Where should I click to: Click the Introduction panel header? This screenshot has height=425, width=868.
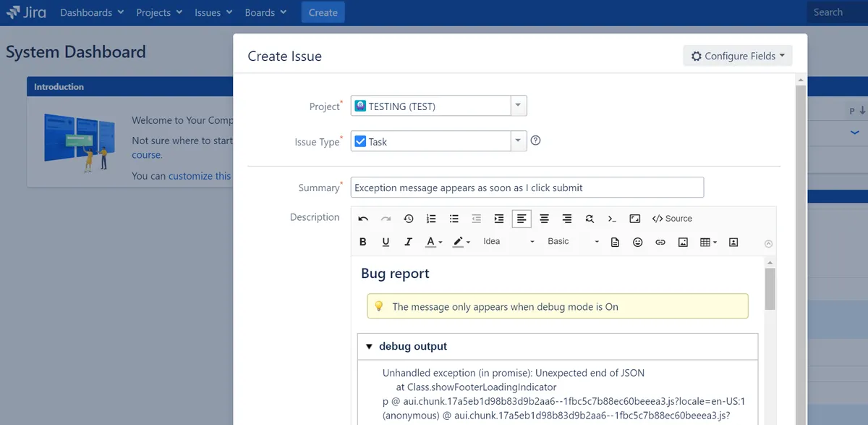click(x=130, y=87)
